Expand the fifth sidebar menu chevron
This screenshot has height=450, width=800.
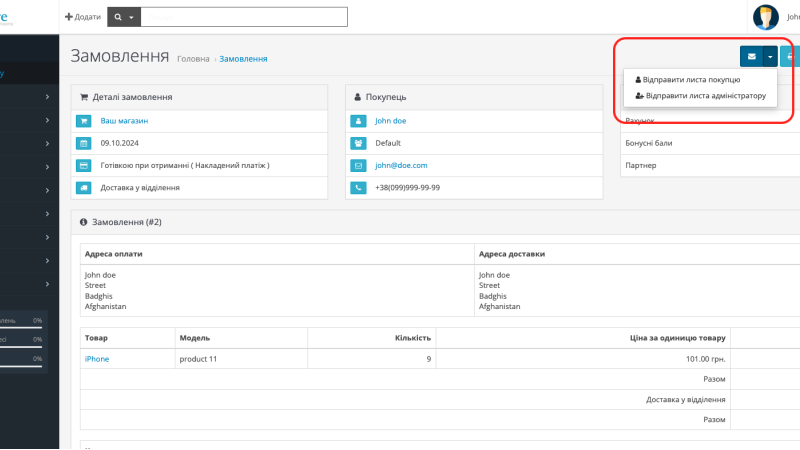(x=47, y=190)
